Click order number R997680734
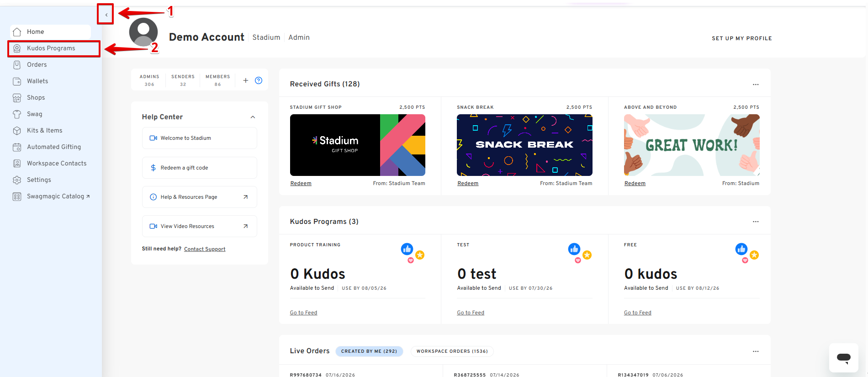This screenshot has height=377, width=868. pos(306,375)
